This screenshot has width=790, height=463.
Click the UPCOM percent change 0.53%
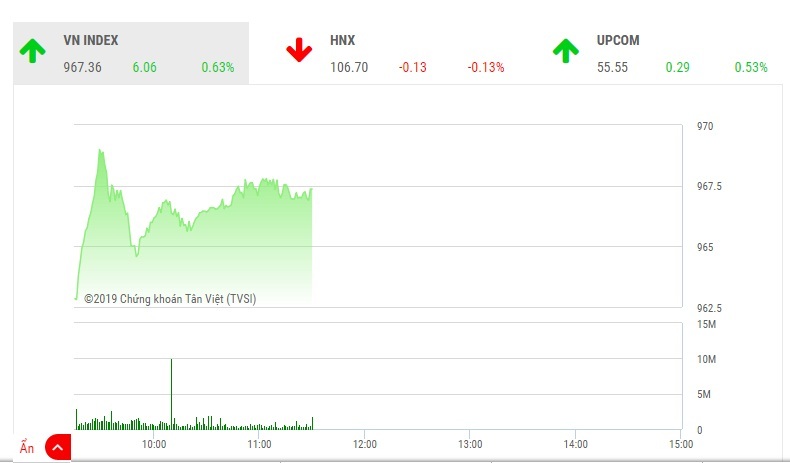tap(751, 67)
